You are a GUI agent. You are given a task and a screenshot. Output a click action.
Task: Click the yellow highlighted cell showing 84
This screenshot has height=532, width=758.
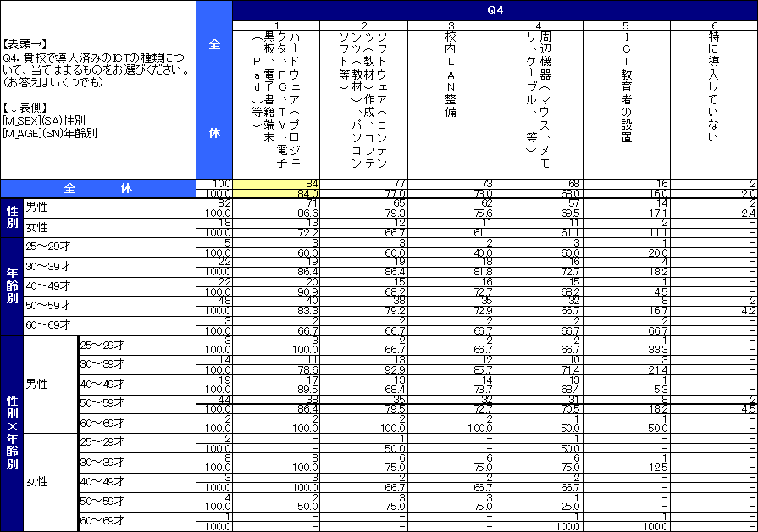(x=276, y=184)
